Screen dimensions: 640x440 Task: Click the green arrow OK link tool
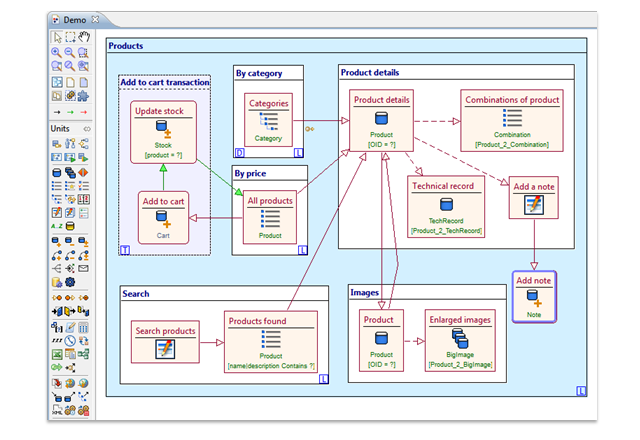click(x=70, y=112)
